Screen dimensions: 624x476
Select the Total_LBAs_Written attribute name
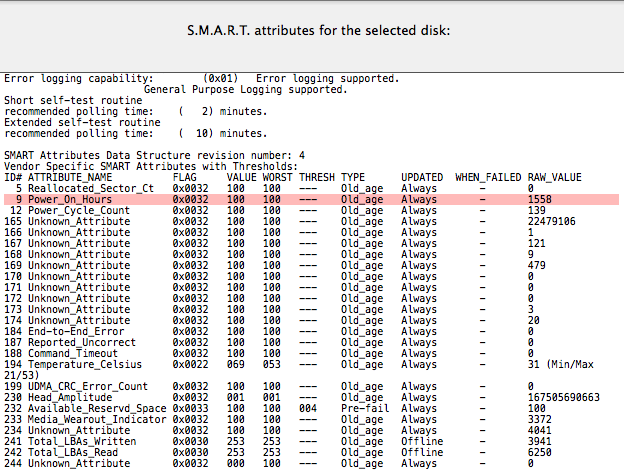82,441
